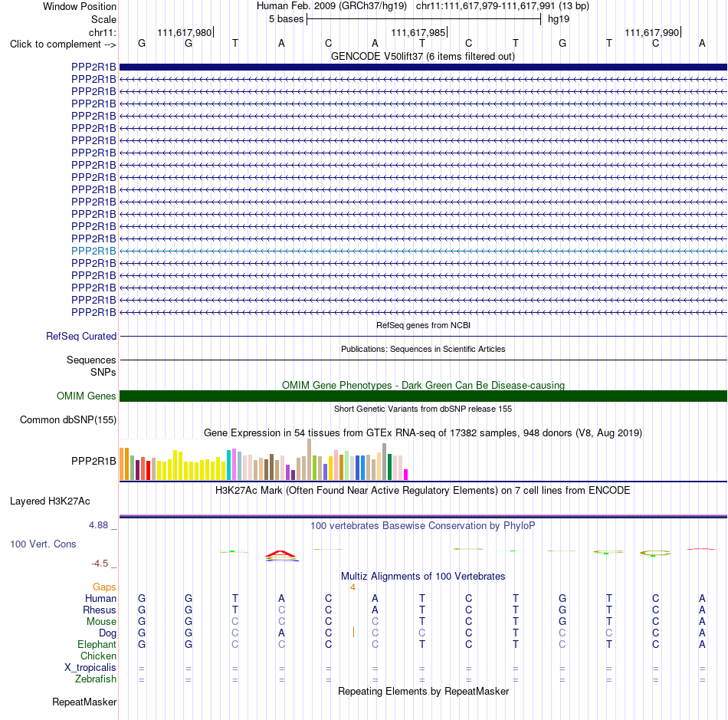
Task: Click the light blue PPP2R1B intron arrow line
Action: [x=423, y=251]
